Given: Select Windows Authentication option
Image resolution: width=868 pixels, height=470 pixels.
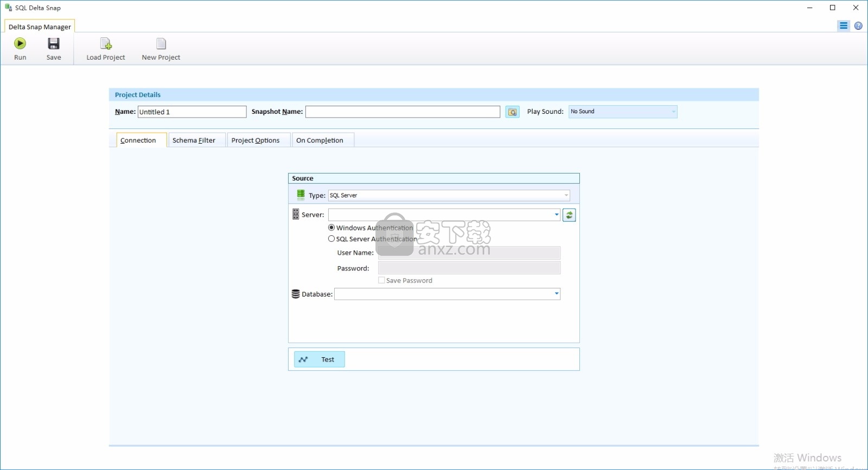Looking at the screenshot, I should (x=371, y=228).
